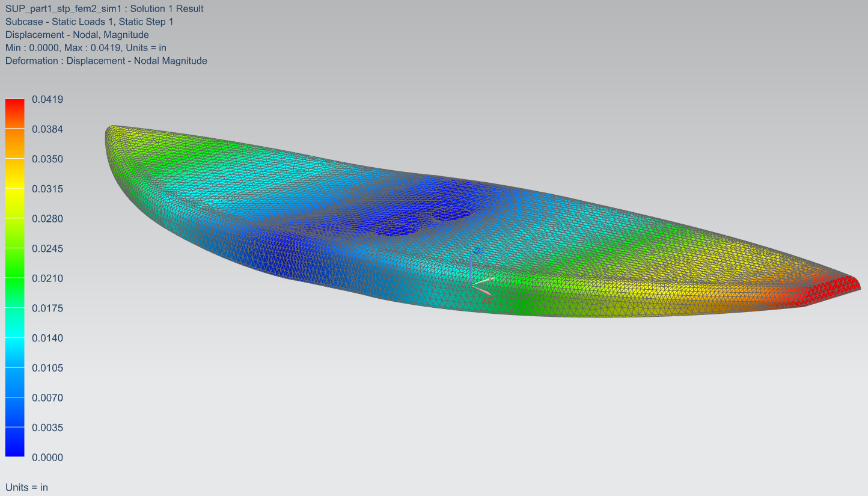Click the Deformation header text line
Screen dimensions: 868x496
[106, 61]
